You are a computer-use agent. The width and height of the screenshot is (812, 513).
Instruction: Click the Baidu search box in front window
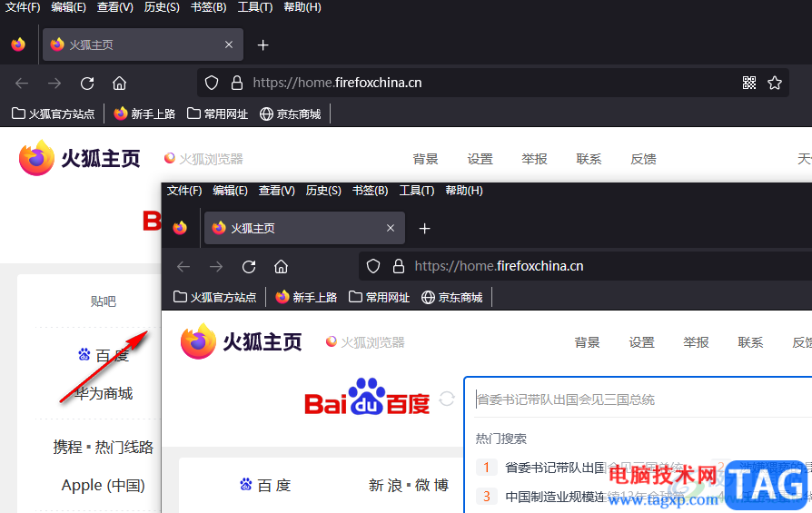point(643,400)
